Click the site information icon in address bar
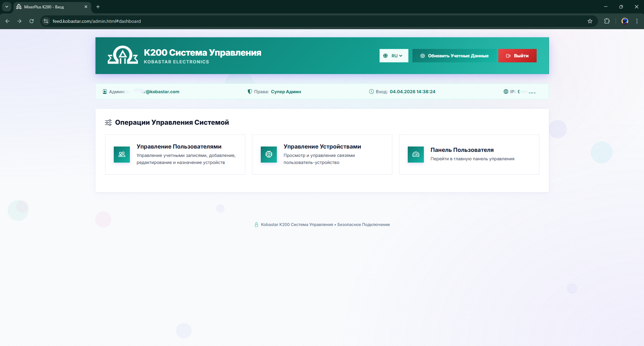The height and width of the screenshot is (346, 644). point(46,21)
